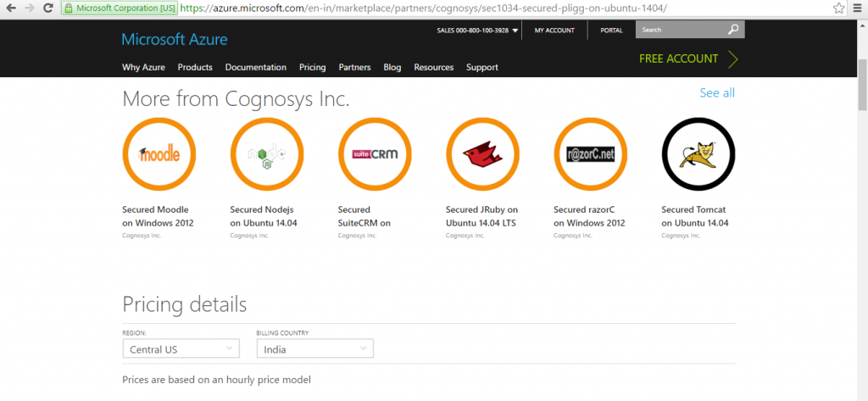Screen dimensions: 868x401
Task: Open the Billing Country dropdown showing India
Action: [x=314, y=348]
